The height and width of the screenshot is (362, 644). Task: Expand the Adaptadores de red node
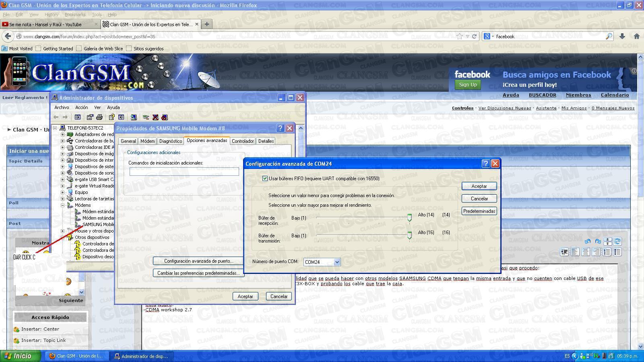coord(63,134)
